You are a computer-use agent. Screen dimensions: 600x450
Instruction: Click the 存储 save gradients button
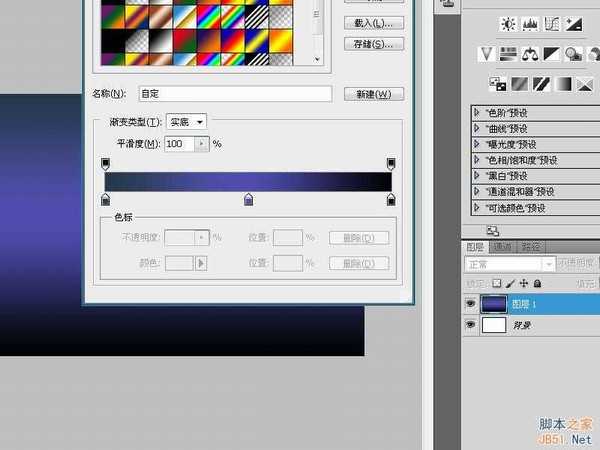(x=372, y=43)
